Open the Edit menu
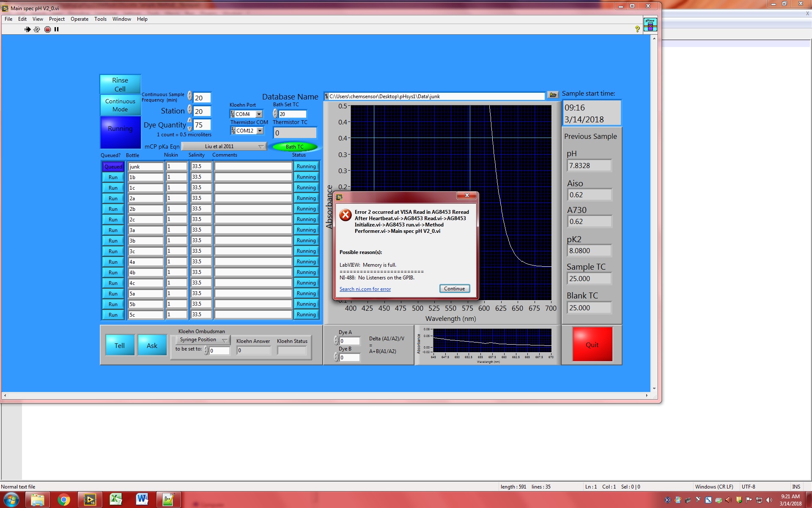Screen dimensions: 812x508 [22, 19]
